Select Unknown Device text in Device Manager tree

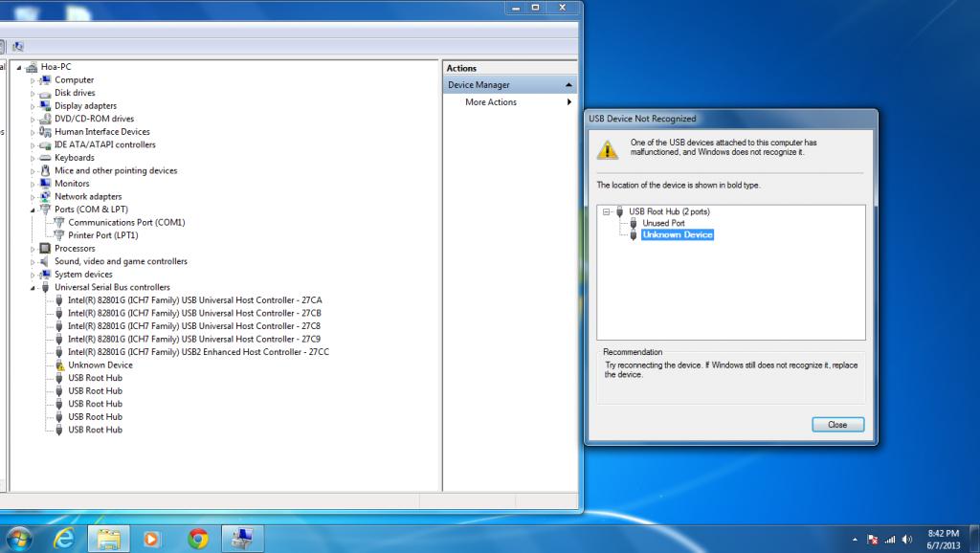click(x=100, y=365)
